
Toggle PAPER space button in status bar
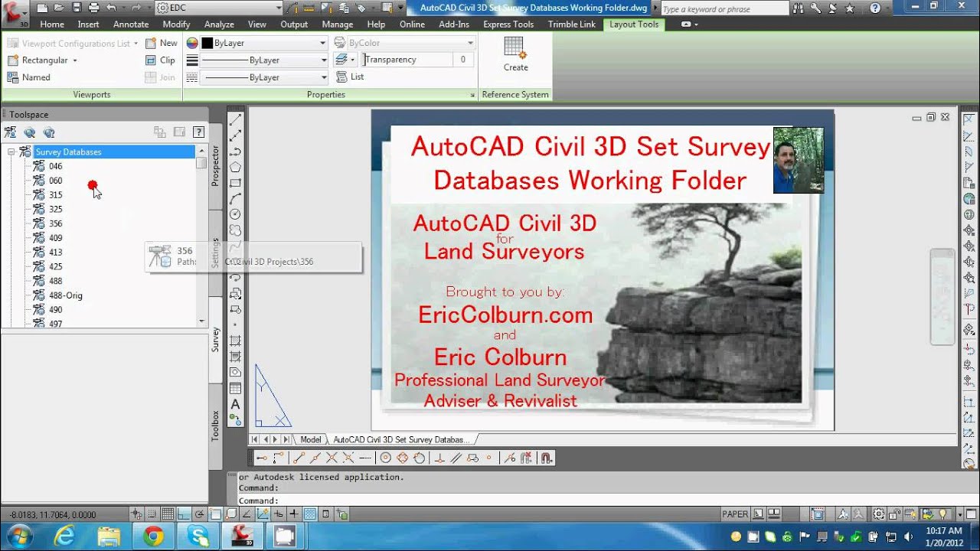(735, 514)
